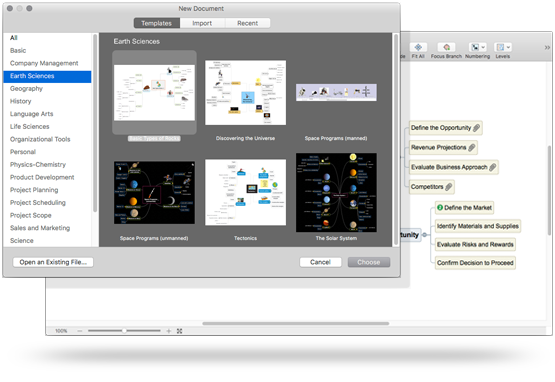The width and height of the screenshot is (555, 382).
Task: Click the template gallery scrollbar
Action: click(396, 139)
